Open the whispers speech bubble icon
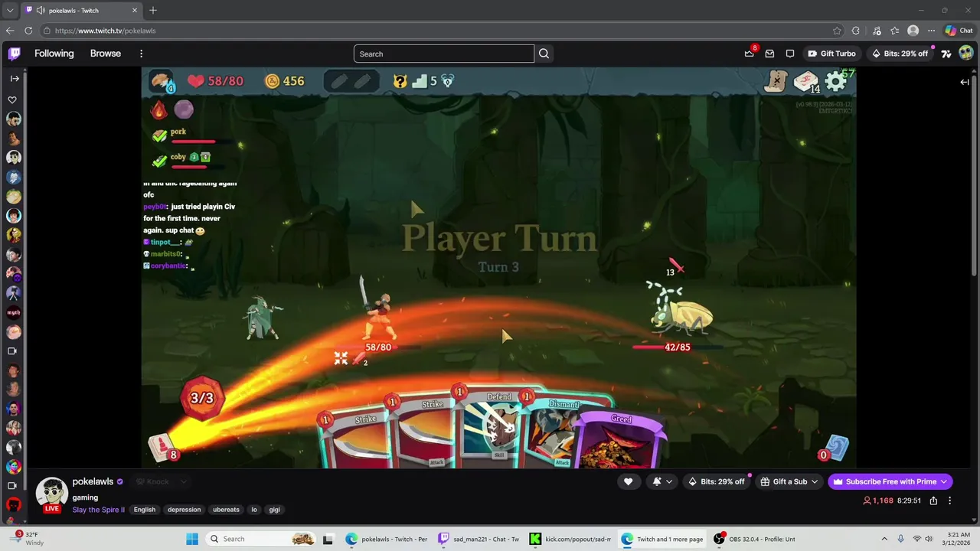The width and height of the screenshot is (980, 551). point(790,54)
